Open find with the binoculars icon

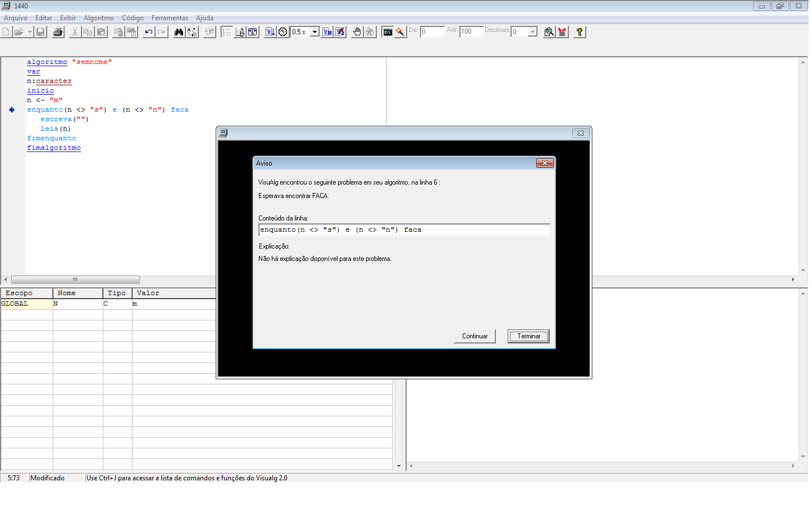point(179,32)
